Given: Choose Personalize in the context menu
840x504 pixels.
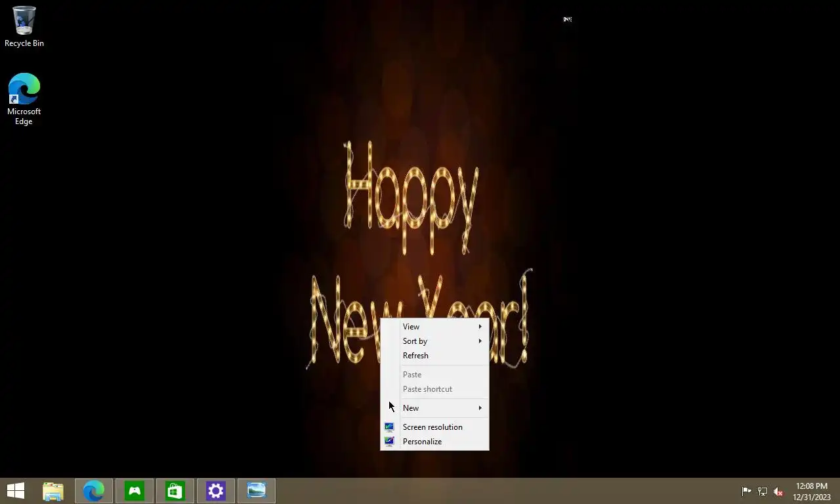Looking at the screenshot, I should click(434, 442).
